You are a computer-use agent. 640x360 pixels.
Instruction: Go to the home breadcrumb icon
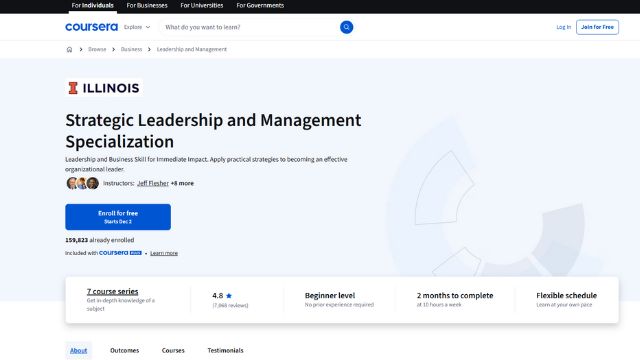69,49
